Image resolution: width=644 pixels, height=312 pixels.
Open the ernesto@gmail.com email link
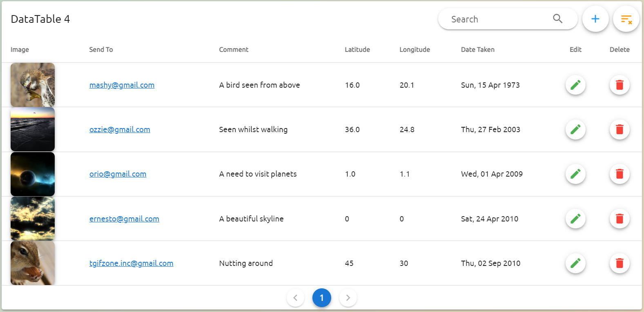pos(124,219)
